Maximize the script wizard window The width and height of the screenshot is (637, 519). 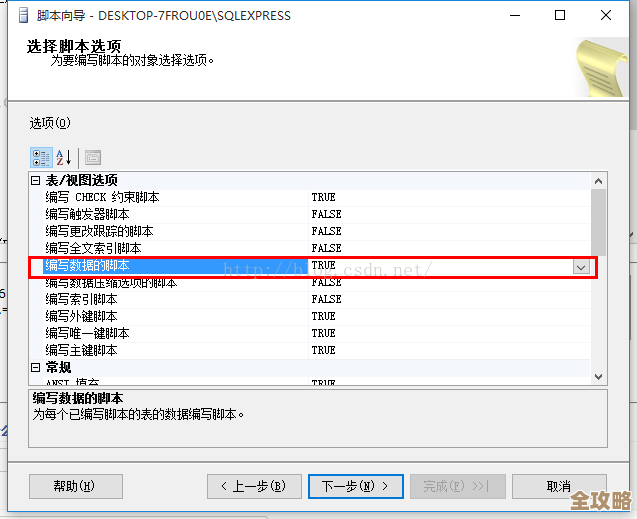(x=560, y=15)
